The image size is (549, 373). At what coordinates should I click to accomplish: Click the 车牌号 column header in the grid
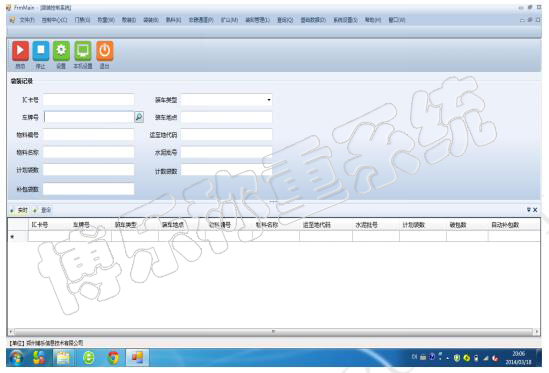[81, 225]
